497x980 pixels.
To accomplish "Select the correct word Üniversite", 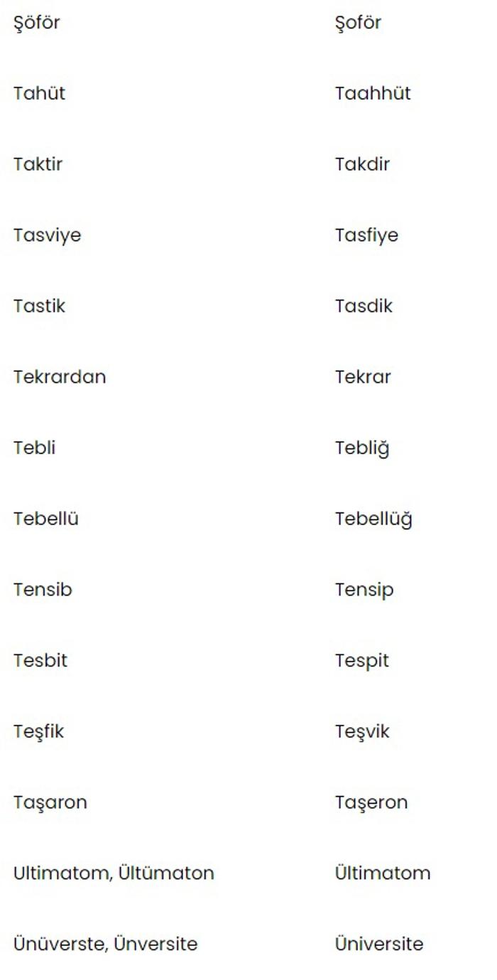I will click(379, 944).
